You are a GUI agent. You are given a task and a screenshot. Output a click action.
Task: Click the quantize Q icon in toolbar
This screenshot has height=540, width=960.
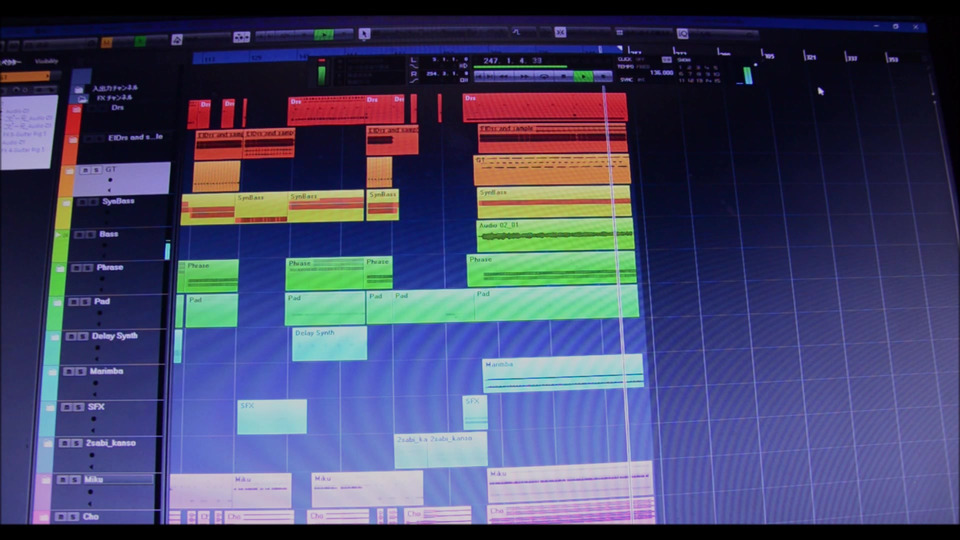point(683,33)
